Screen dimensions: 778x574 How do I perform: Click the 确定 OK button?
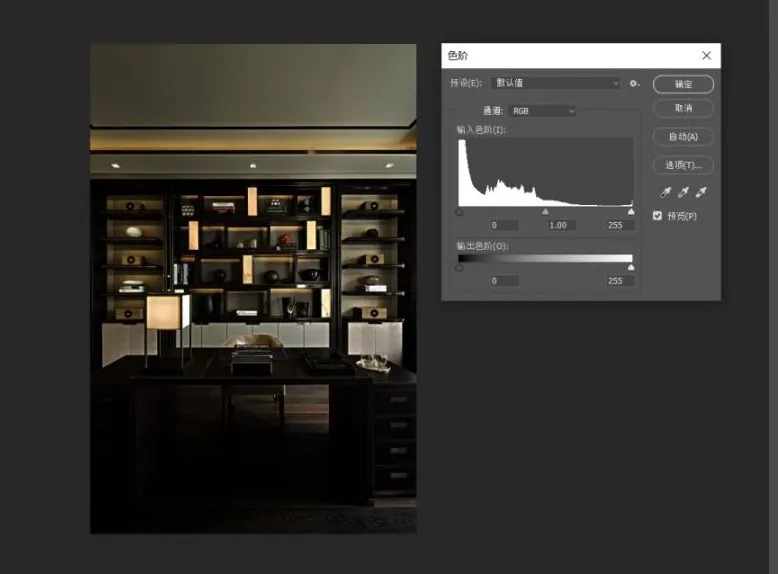click(x=683, y=84)
